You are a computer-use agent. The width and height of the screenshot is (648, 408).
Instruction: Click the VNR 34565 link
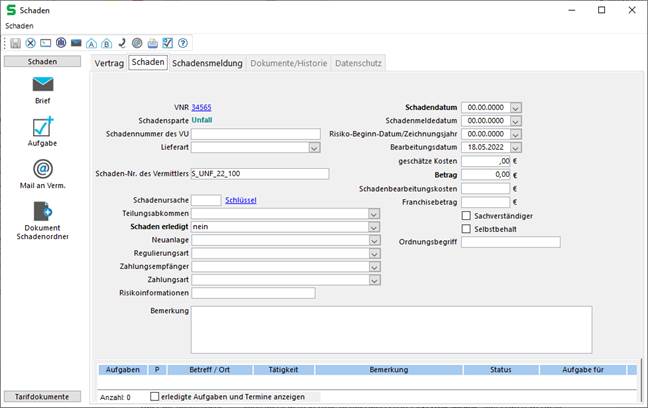click(201, 107)
